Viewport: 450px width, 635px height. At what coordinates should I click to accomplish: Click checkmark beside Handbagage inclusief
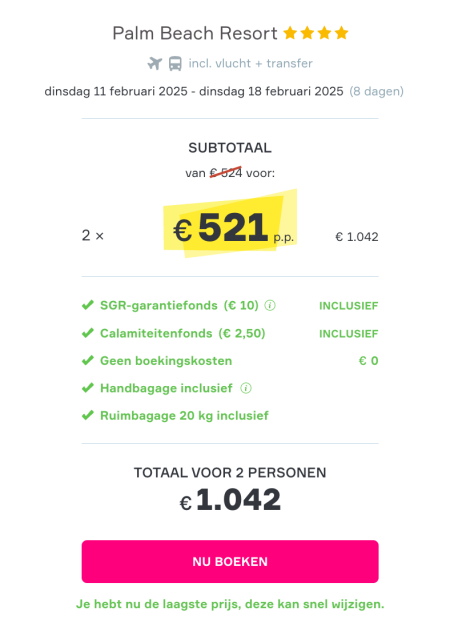click(88, 388)
